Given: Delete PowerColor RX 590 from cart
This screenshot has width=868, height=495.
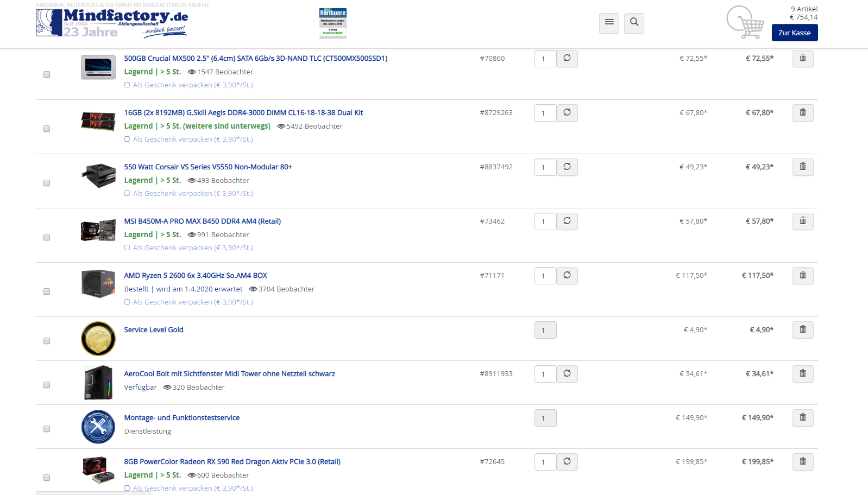Looking at the screenshot, I should 803,462.
